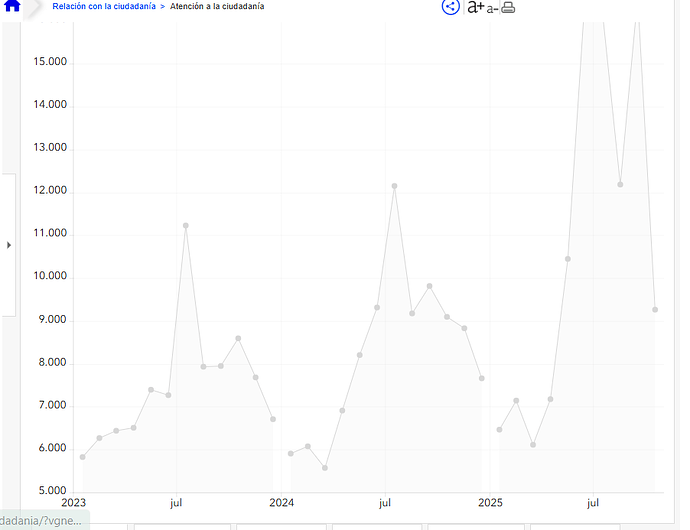Click the 2024 x-axis label
The image size is (690, 530).
click(x=282, y=502)
